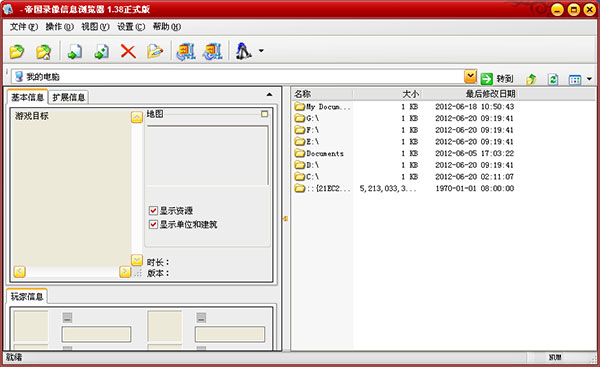Open the 文件(F) menu
This screenshot has width=600, height=367.
(24, 27)
